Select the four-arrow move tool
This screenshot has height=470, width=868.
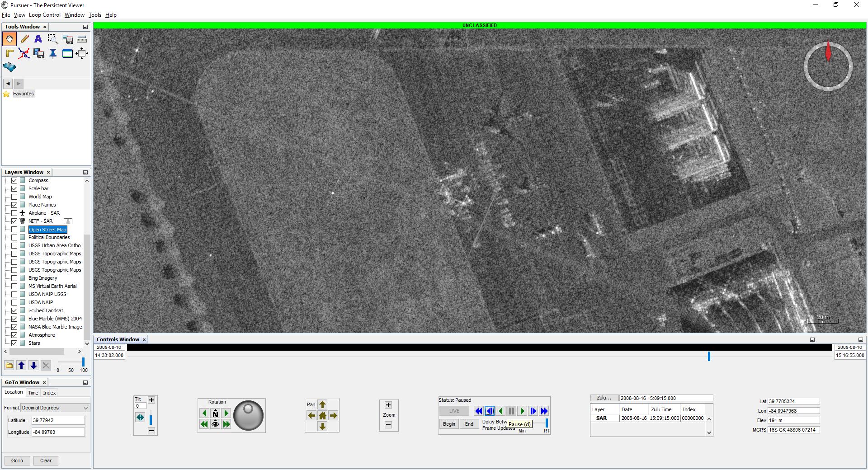point(82,54)
